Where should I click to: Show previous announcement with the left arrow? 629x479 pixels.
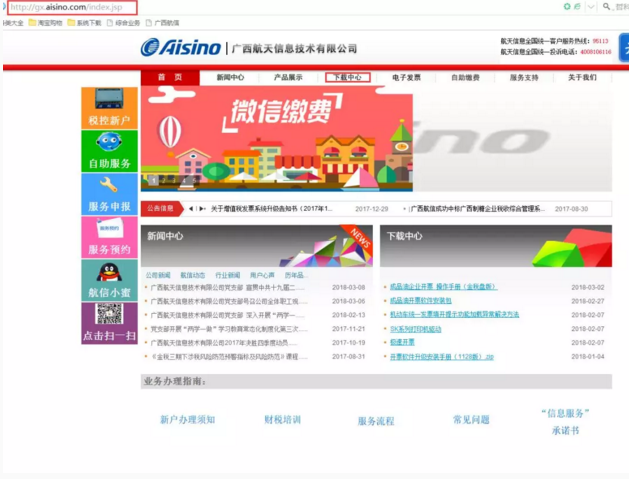(x=191, y=209)
